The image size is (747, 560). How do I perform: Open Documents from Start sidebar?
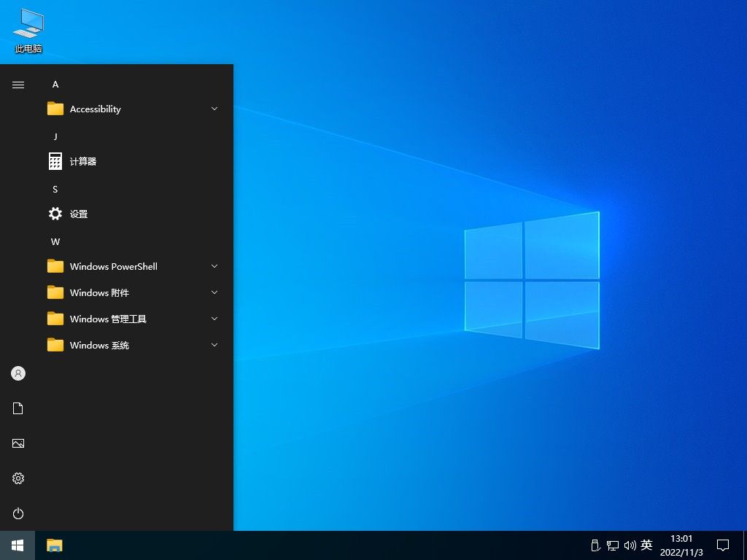point(18,408)
